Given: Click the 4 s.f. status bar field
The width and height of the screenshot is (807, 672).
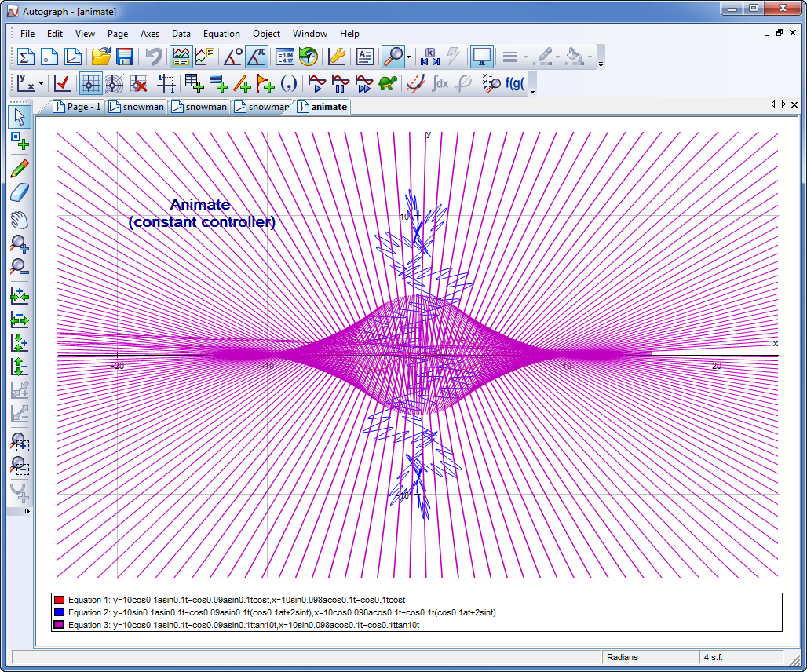Looking at the screenshot, I should point(740,657).
